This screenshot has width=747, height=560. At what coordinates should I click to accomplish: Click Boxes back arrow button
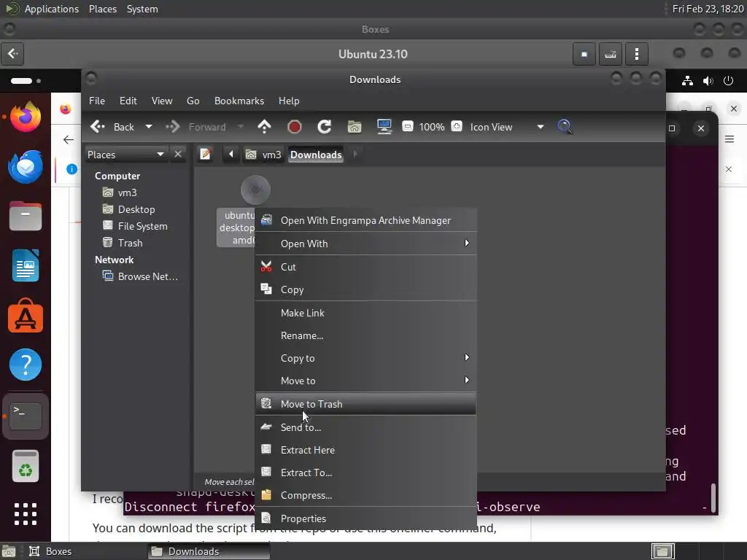[x=13, y=54]
